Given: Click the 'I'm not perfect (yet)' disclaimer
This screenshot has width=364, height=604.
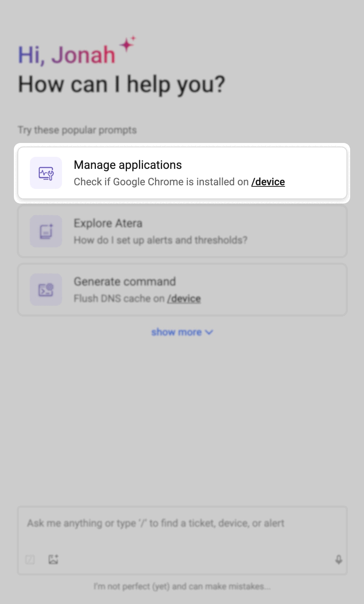Looking at the screenshot, I should click(x=182, y=586).
